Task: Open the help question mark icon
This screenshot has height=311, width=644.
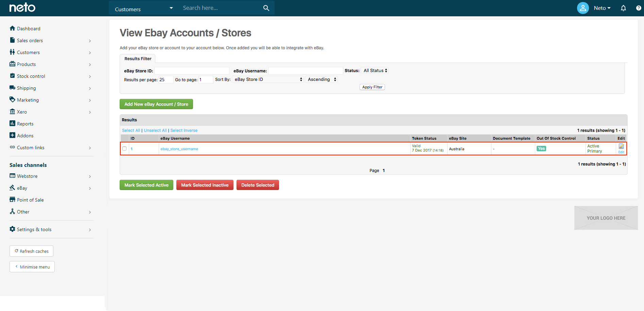Action: click(639, 8)
